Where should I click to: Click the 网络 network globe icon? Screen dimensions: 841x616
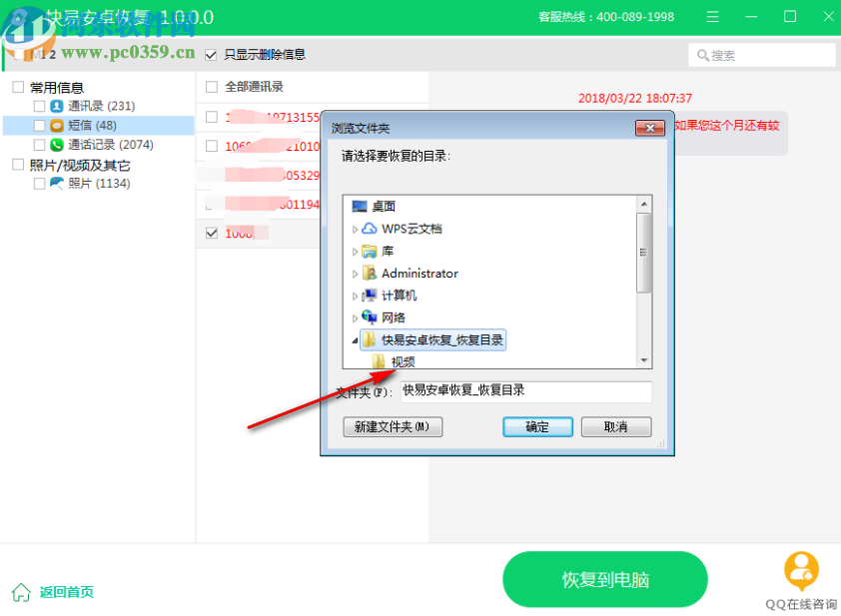(x=369, y=317)
